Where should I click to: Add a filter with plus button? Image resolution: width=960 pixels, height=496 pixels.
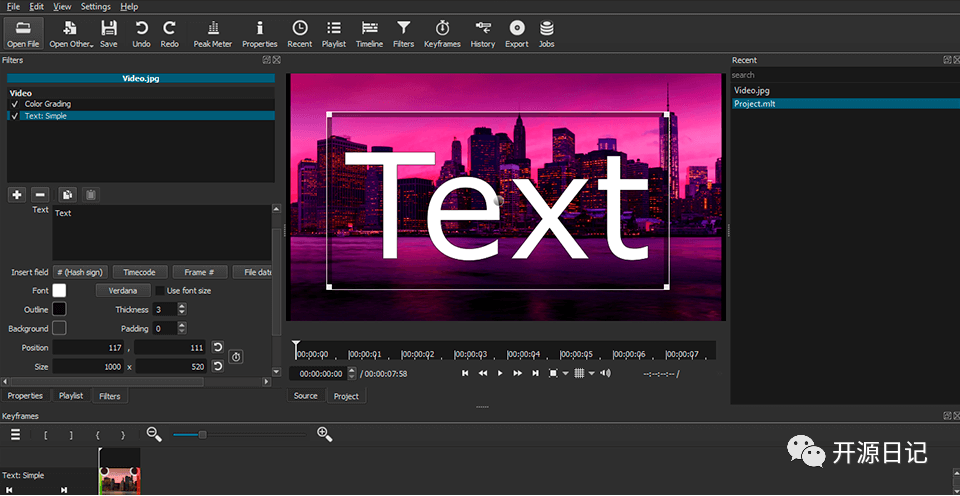[17, 194]
